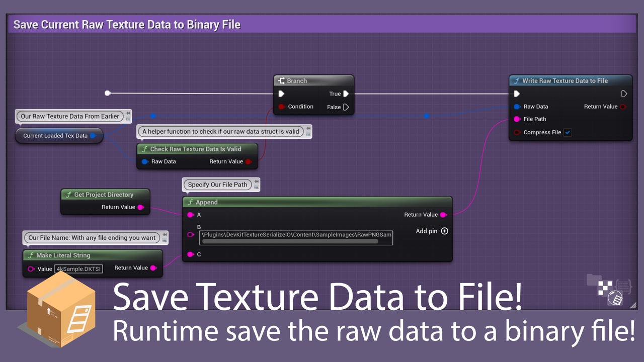Click the white reroute node left of Branch

(x=107, y=93)
